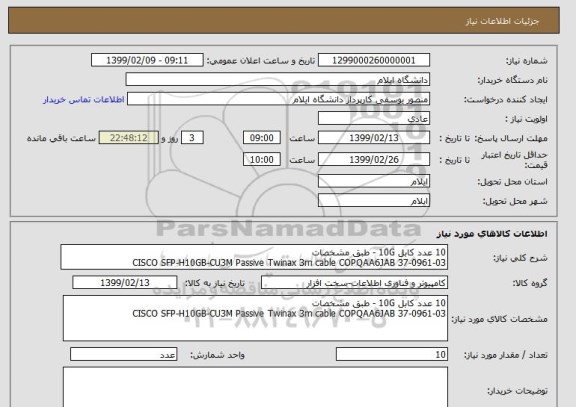Click the request creator name field
This screenshot has height=407, width=576.
coord(278,99)
